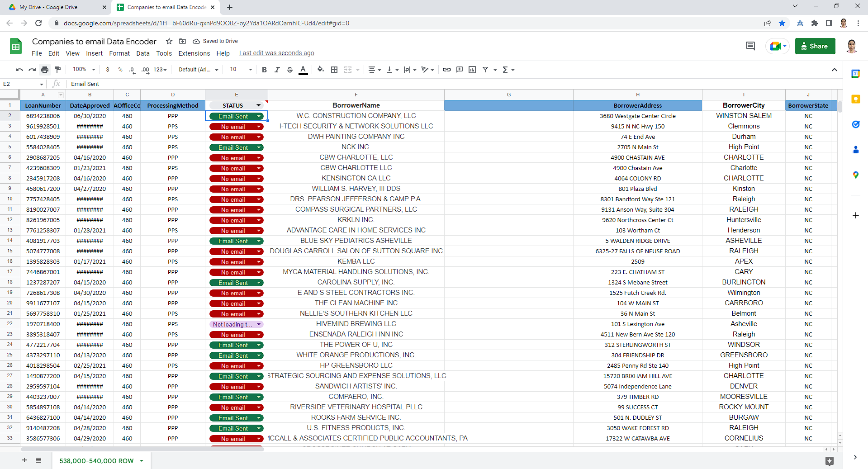Insert a link using the chain icon
The width and height of the screenshot is (868, 469).
(447, 70)
